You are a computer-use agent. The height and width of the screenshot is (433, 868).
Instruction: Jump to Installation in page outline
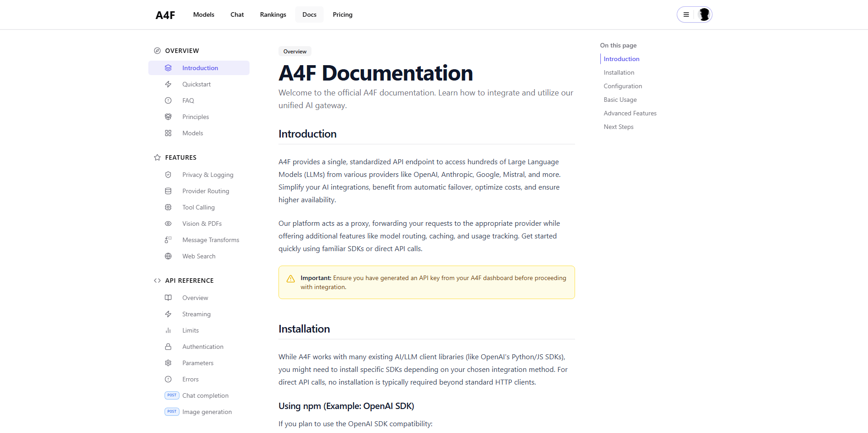[619, 72]
